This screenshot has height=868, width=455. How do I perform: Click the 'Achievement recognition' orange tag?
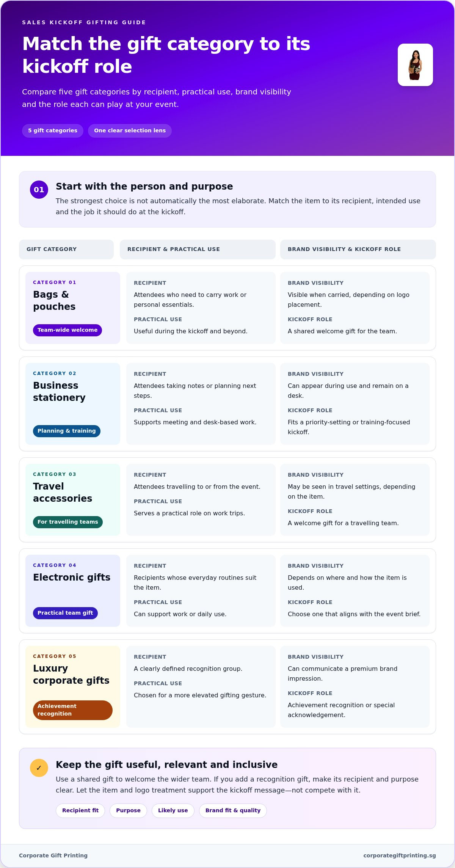[73, 710]
